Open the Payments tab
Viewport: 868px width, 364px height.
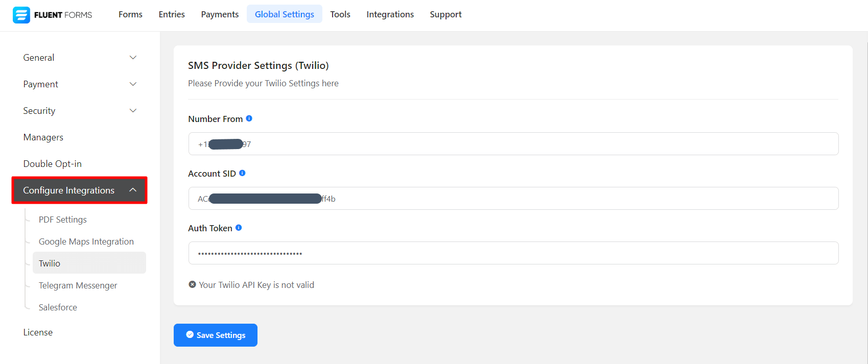[x=220, y=14]
